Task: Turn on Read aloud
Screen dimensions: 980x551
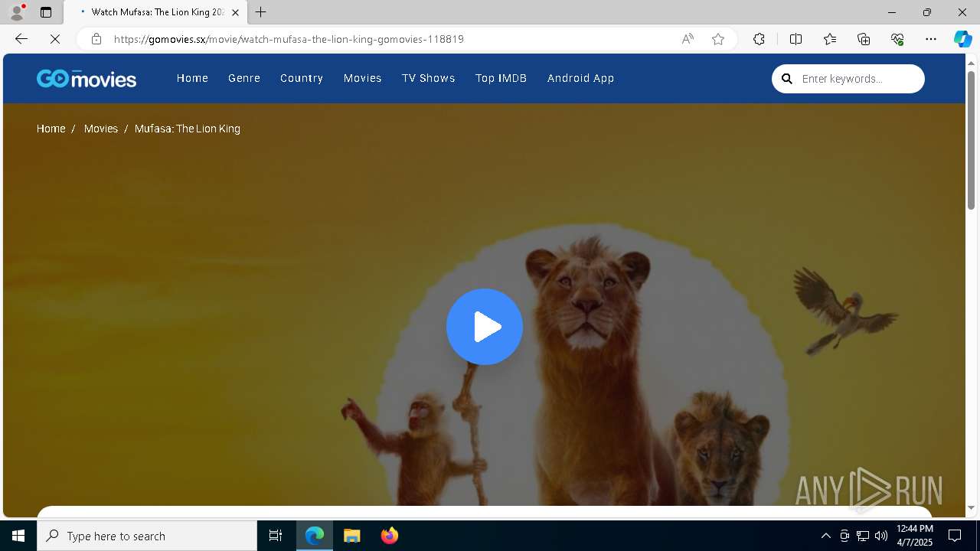Action: pyautogui.click(x=688, y=39)
